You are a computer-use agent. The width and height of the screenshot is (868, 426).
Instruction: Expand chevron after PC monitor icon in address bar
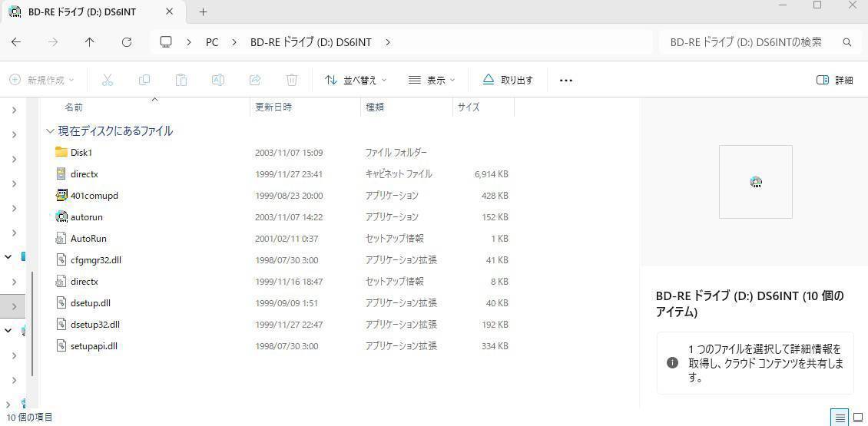(189, 42)
